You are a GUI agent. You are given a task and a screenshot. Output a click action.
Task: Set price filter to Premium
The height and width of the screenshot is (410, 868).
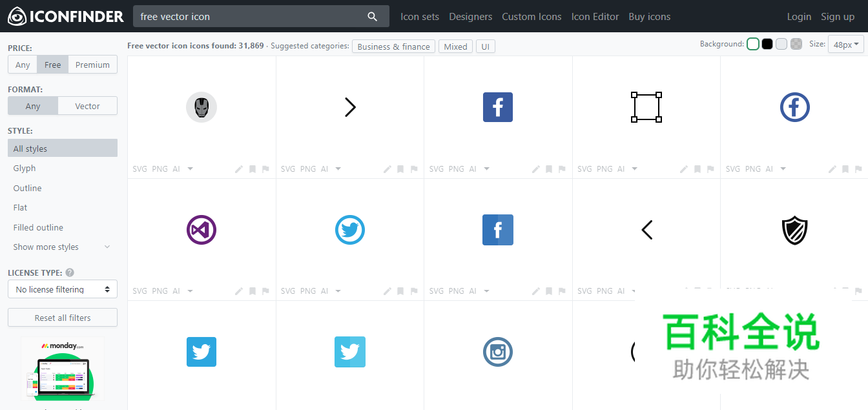click(92, 65)
